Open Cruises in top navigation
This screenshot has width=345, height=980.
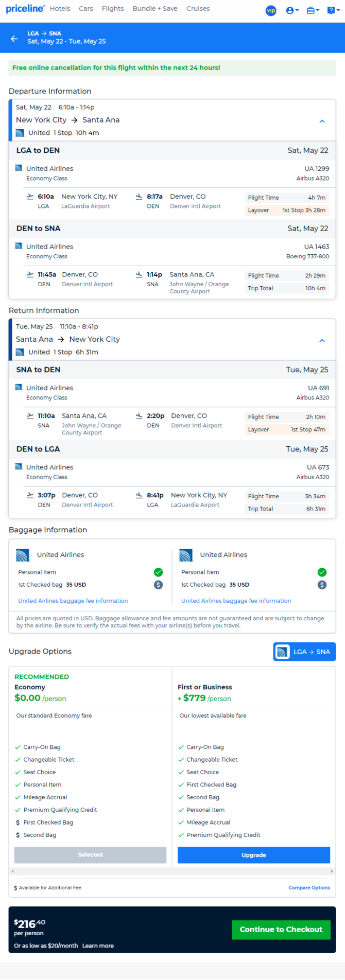[198, 9]
